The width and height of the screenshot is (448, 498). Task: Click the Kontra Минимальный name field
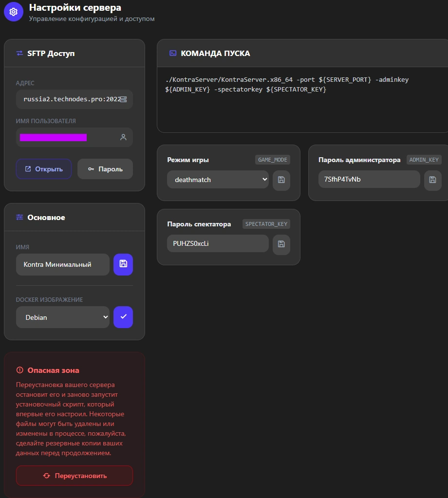[x=63, y=264]
